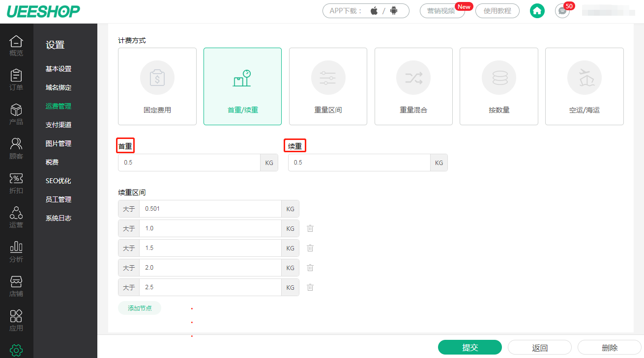644x358 pixels.
Task: Click the 提交 submit button
Action: (470, 347)
